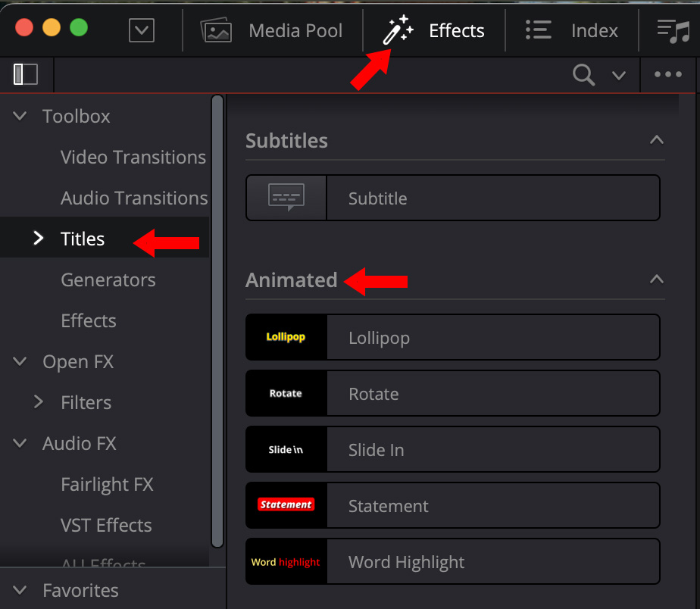Click the sidebar vertical scrollbar

217,318
